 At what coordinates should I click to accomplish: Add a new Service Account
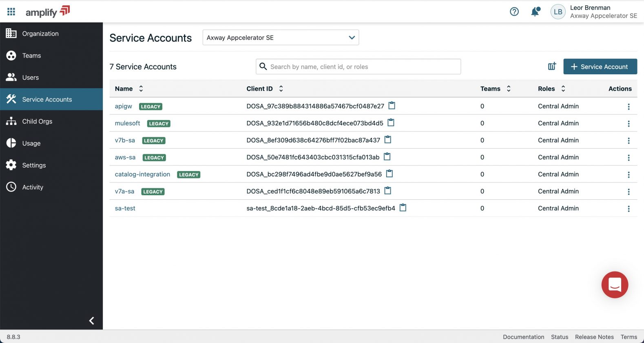[600, 67]
